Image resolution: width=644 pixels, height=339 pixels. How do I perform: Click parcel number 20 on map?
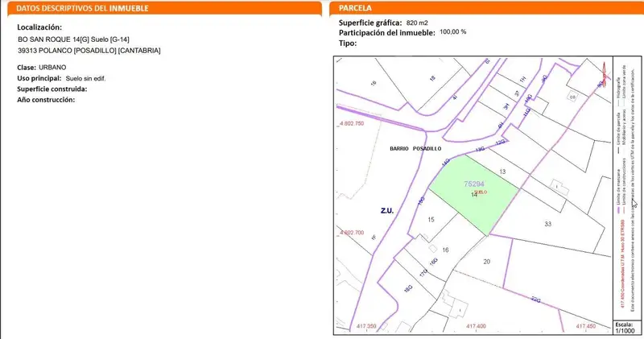[x=487, y=262]
